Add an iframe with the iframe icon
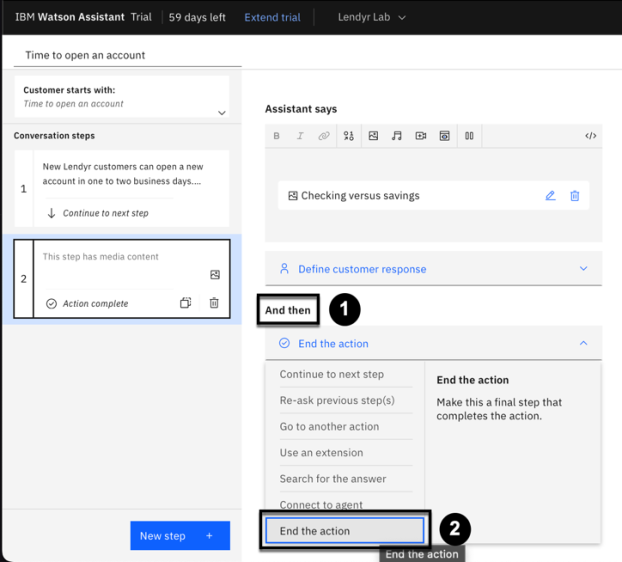Viewport: 622px width, 562px height. click(445, 136)
